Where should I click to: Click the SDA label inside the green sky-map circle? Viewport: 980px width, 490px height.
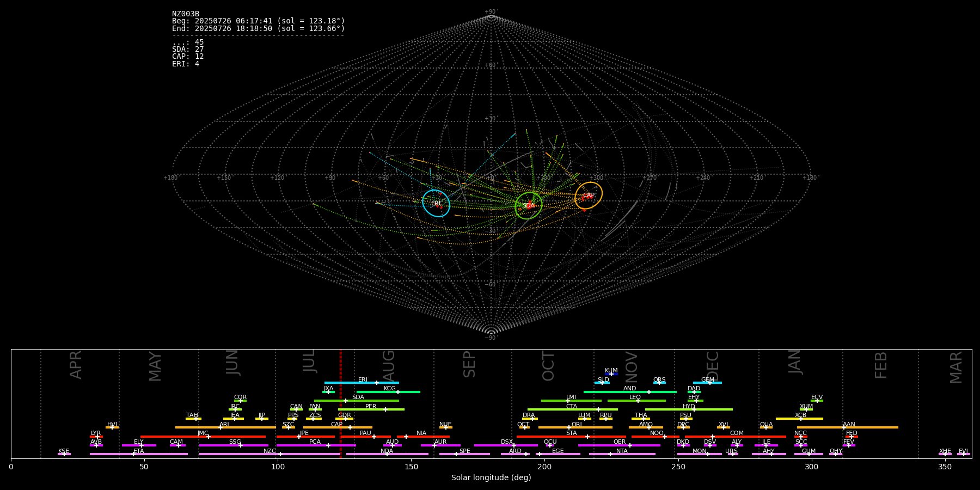click(529, 206)
